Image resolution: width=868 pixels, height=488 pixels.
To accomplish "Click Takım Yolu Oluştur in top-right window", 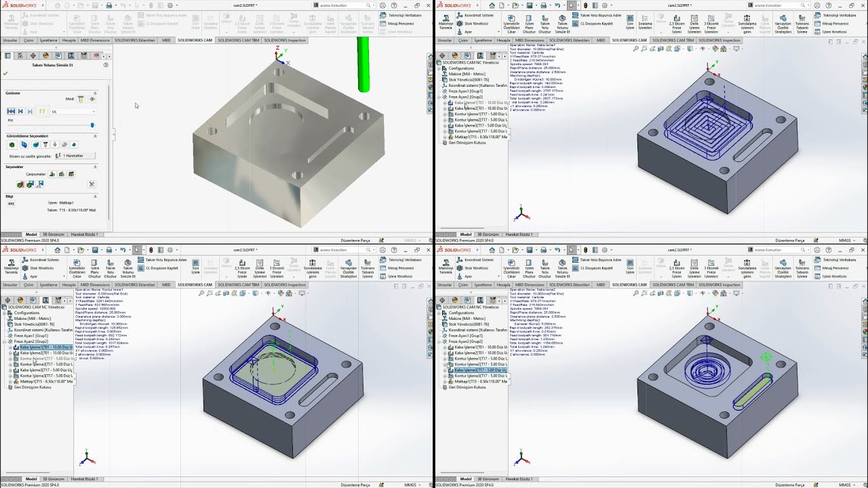I will [x=545, y=23].
